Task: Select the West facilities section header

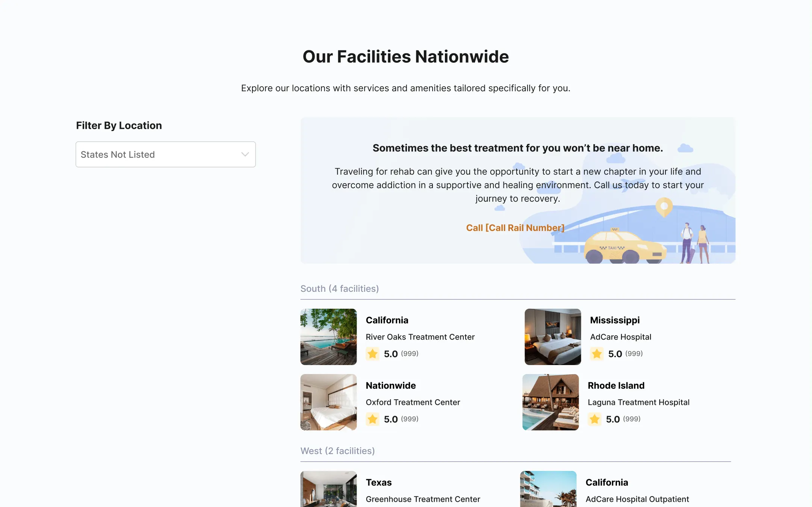Action: point(337,451)
